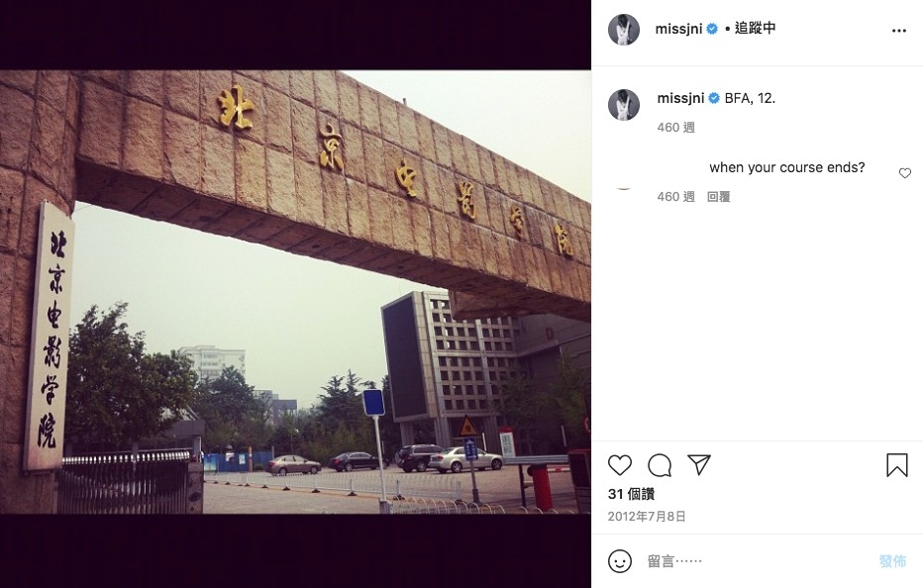Viewport: 923px width, 588px height.
Task: Like the 'when your course ends?' comment
Action: [905, 173]
